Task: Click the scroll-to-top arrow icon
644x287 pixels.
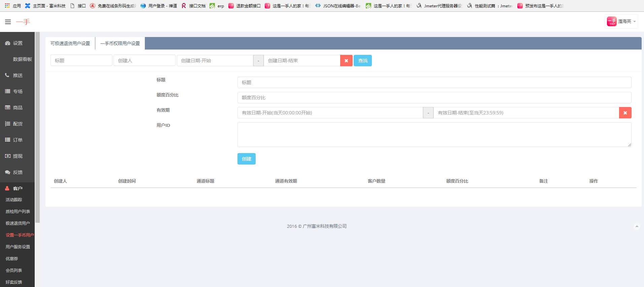Action: [x=637, y=226]
